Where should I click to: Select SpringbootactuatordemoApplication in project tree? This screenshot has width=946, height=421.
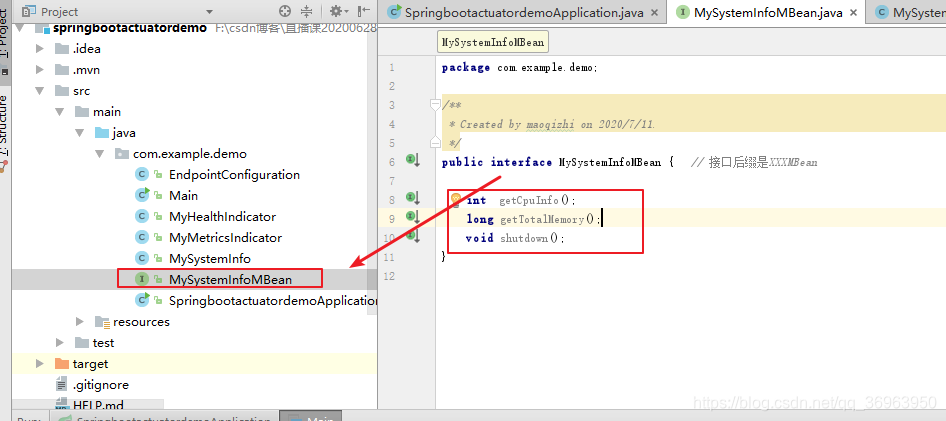[x=273, y=300]
